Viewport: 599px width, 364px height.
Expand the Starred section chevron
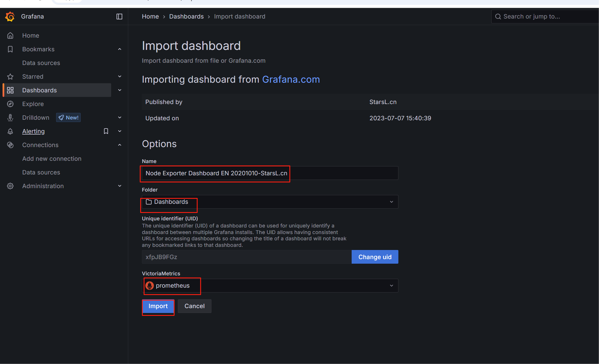click(x=120, y=76)
